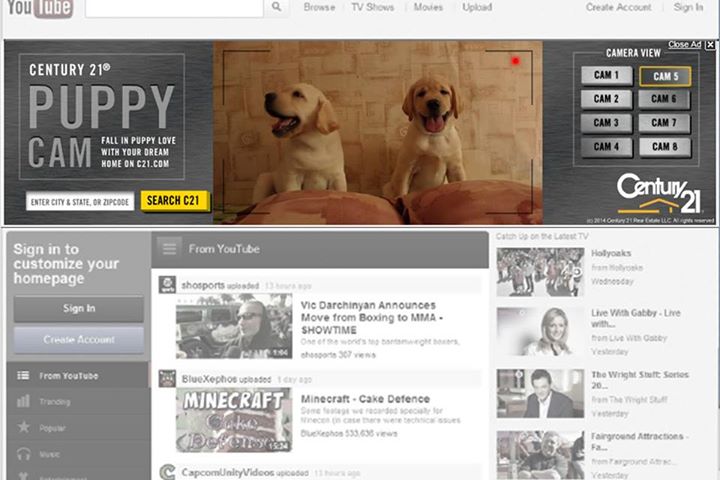Click the BlueXephos channel avatar
The image size is (720, 480).
167,379
